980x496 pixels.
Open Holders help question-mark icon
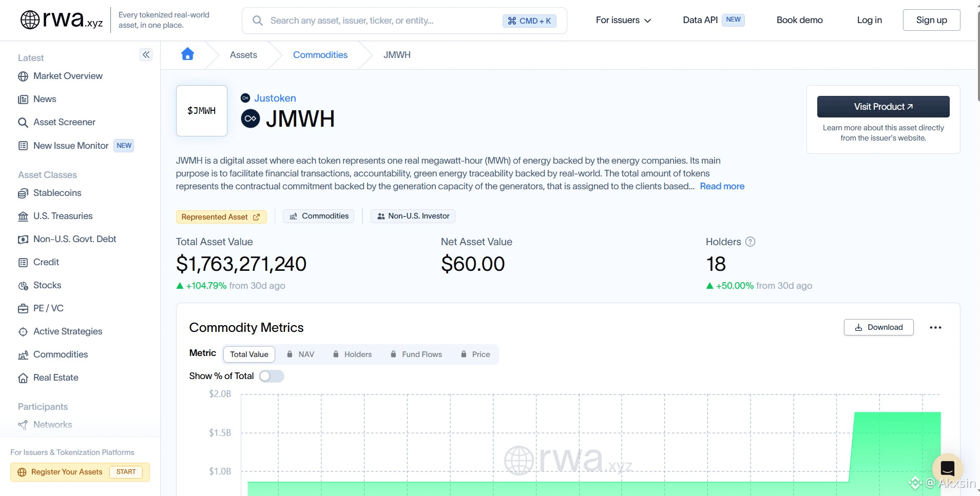click(750, 242)
